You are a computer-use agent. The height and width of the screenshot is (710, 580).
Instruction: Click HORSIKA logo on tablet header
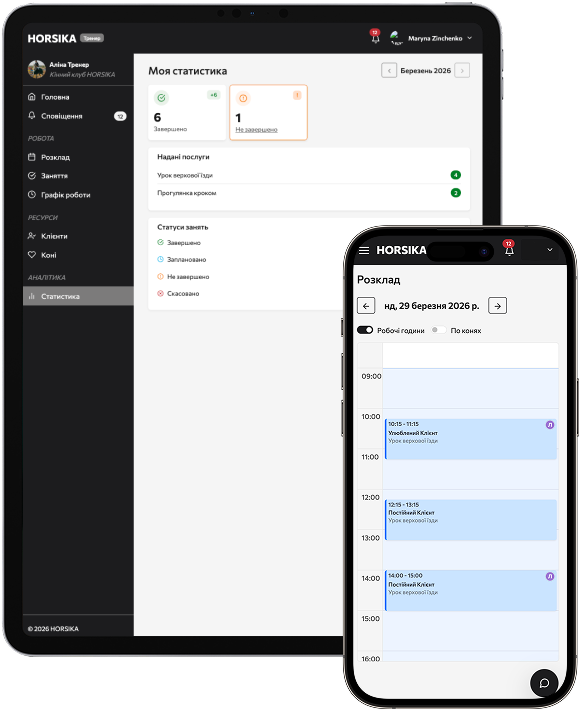pyautogui.click(x=52, y=38)
